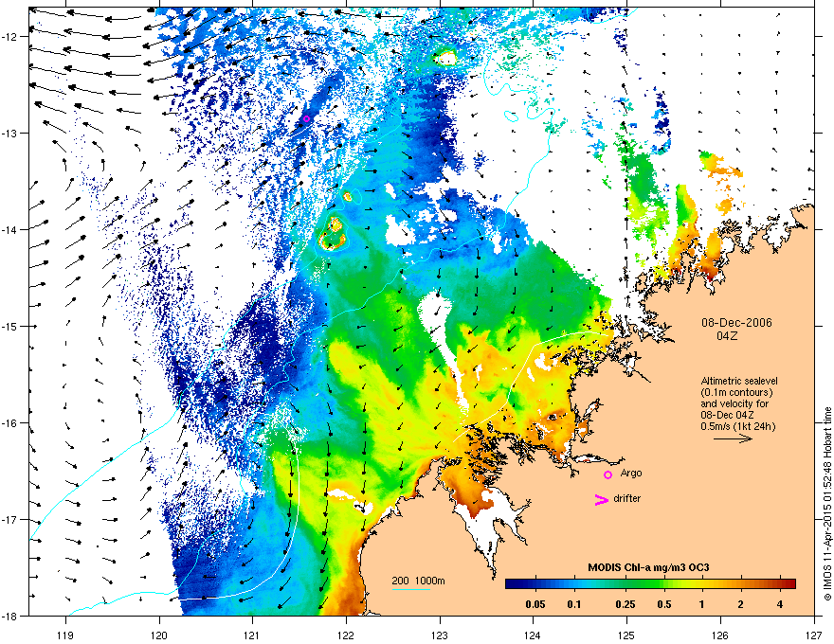The width and height of the screenshot is (834, 644).
Task: Click the dark blue end of colorbar
Action: 512,584
